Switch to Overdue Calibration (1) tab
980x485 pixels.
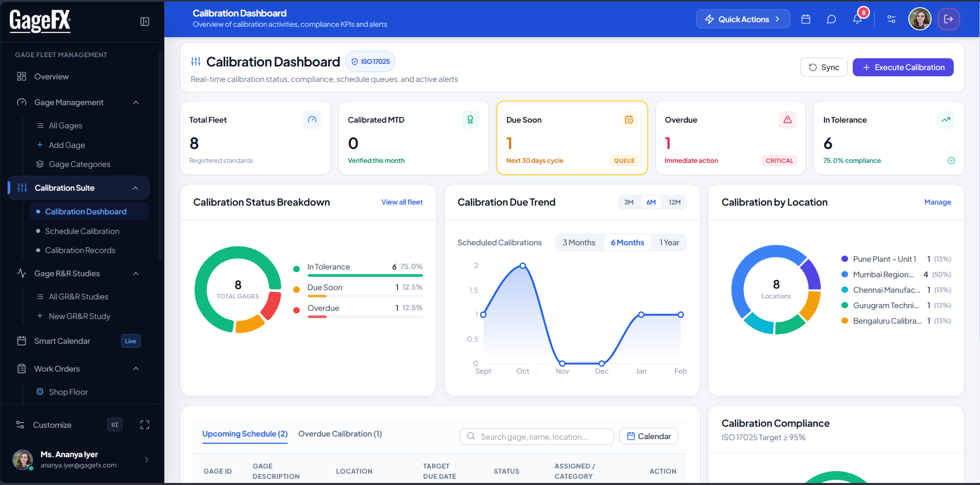tap(340, 434)
